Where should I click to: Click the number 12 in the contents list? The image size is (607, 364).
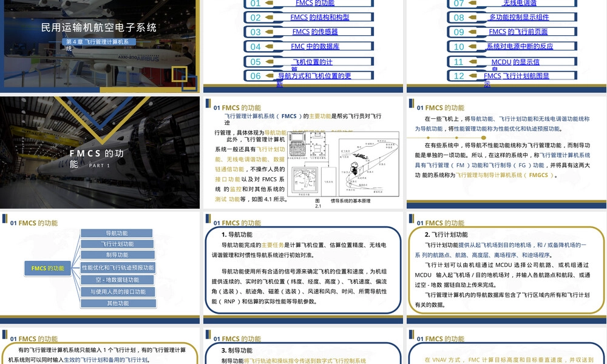pyautogui.click(x=459, y=76)
